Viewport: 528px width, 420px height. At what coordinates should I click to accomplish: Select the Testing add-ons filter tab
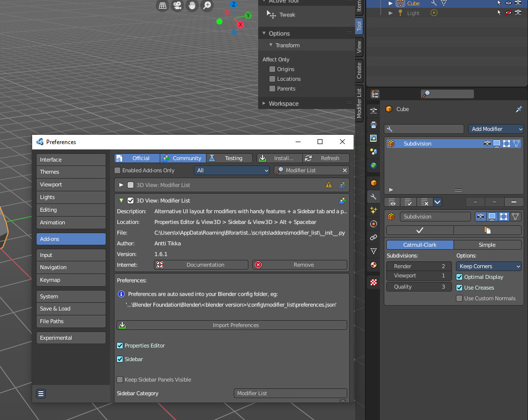coord(229,158)
